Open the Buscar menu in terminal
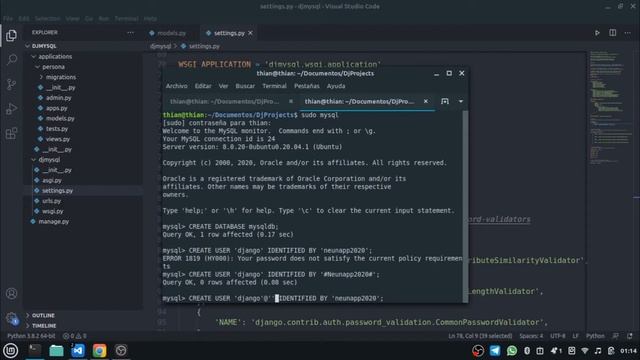 point(245,86)
